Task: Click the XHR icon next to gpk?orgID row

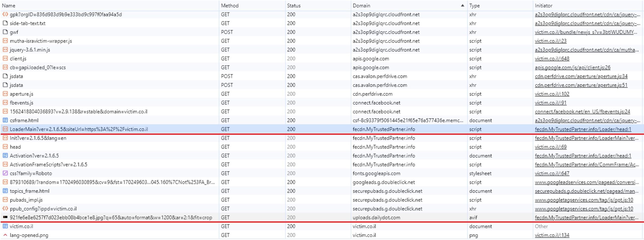Action: pos(5,14)
